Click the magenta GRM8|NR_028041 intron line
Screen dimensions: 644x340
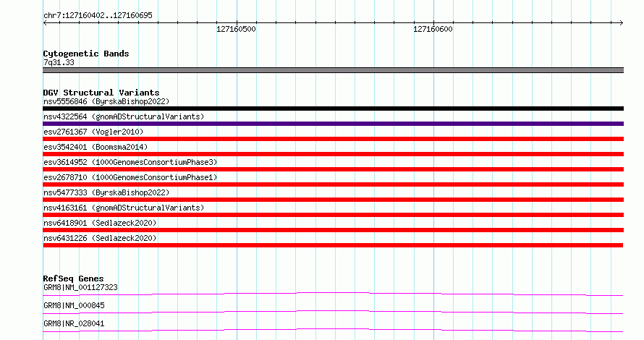(333, 329)
